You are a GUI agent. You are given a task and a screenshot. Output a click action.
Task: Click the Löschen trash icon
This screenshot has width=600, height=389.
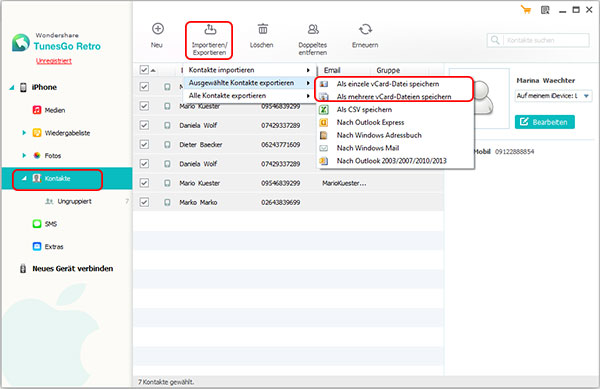click(262, 29)
